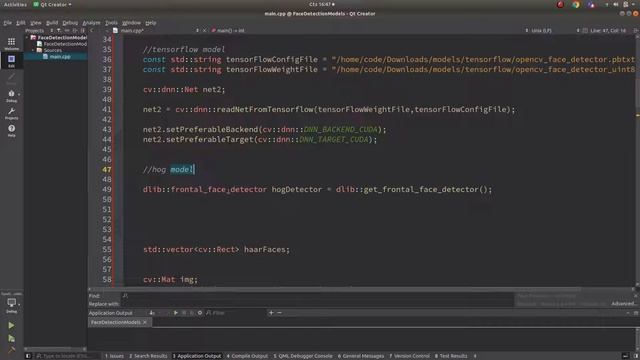The image size is (640, 360).
Task: Switch to Edit mode in sidebar
Action: pyautogui.click(x=11, y=61)
